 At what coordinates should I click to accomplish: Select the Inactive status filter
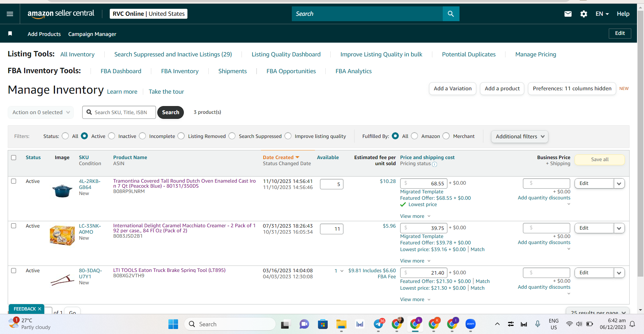click(112, 136)
